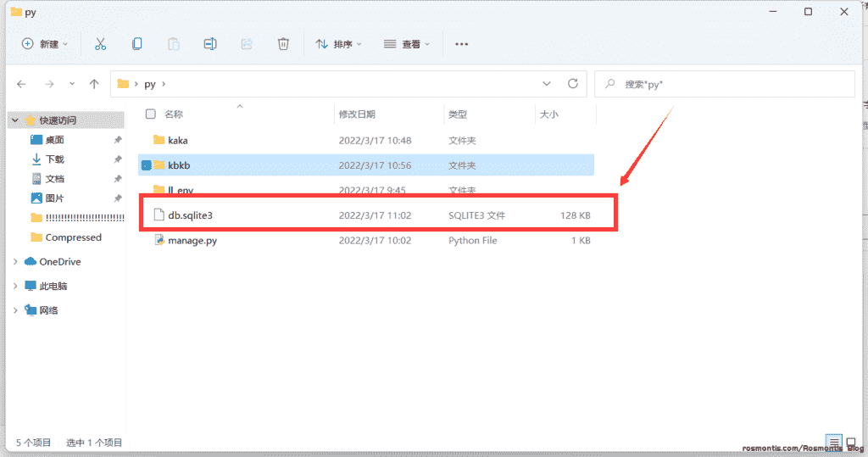
Task: Click the py segment in address bar
Action: (150, 84)
